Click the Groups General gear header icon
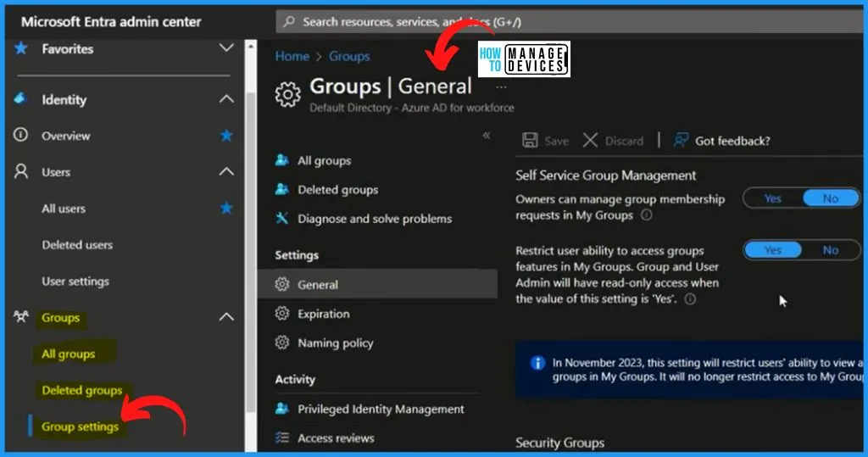The image size is (868, 457). click(x=288, y=94)
